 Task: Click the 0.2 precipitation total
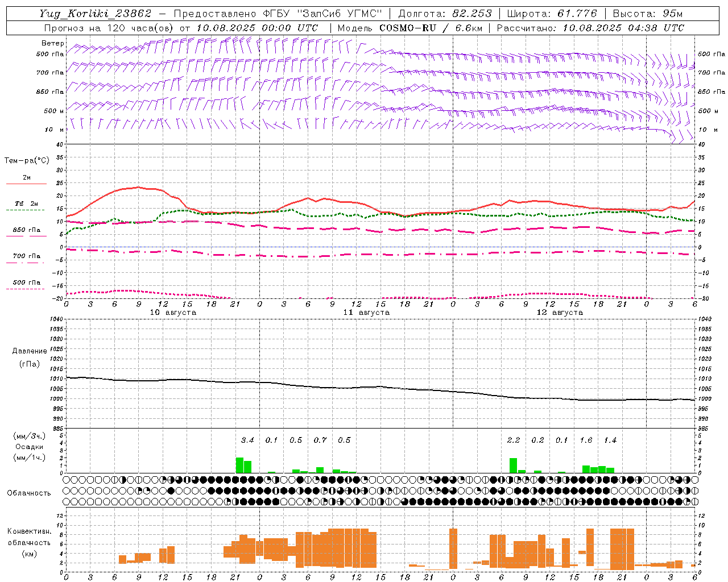click(537, 440)
